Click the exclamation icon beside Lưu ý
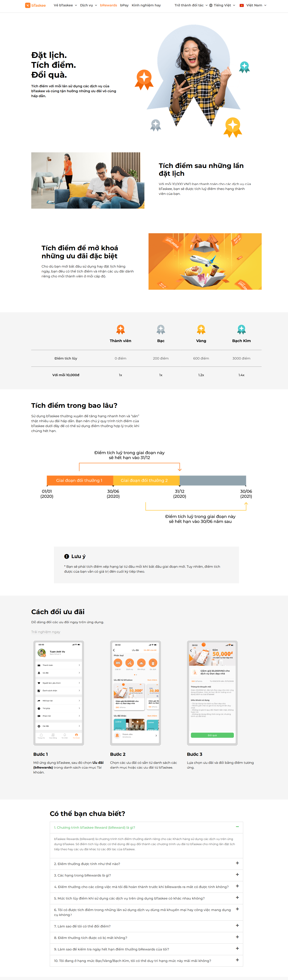288x980 pixels. 67,556
